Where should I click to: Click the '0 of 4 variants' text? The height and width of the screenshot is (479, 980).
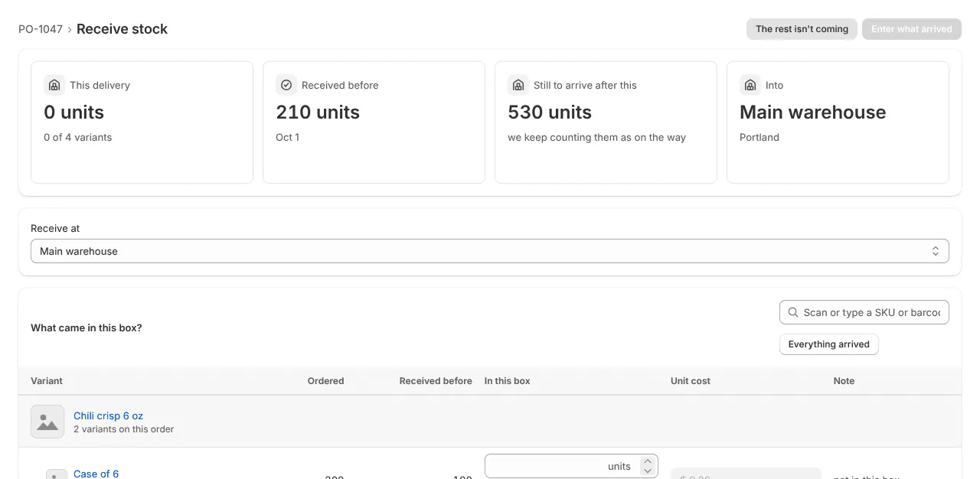[78, 137]
